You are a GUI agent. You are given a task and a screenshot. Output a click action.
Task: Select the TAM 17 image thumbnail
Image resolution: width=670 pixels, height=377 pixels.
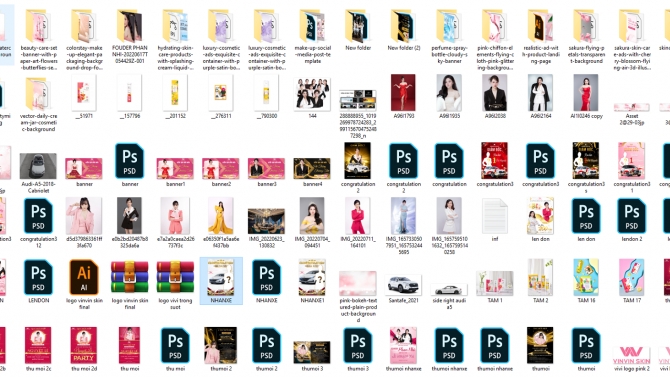coord(632,277)
